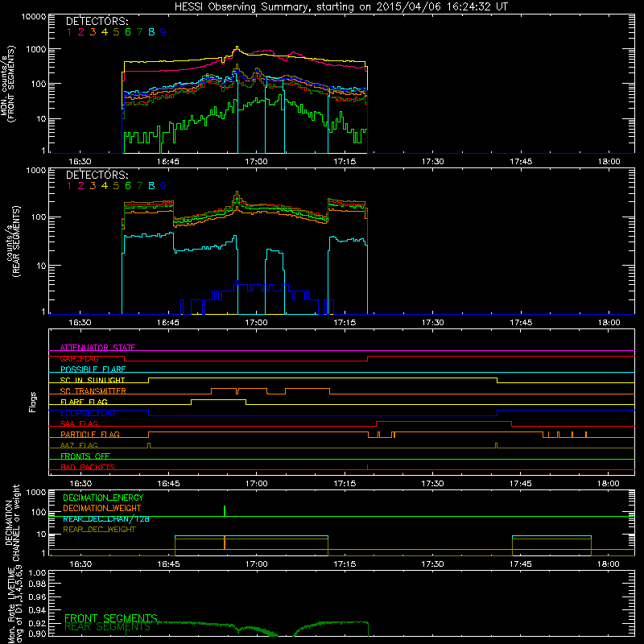Click 17:15 tick under decimation plot

click(x=345, y=564)
